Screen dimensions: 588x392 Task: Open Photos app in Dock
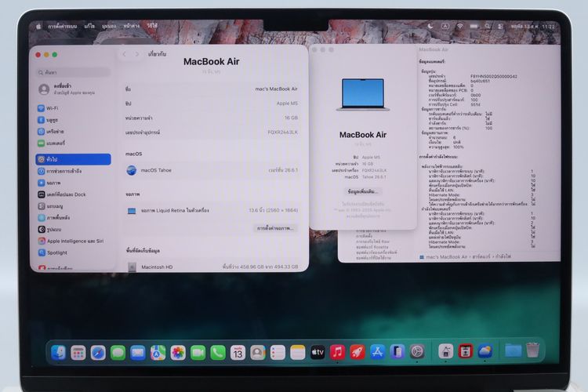178,353
